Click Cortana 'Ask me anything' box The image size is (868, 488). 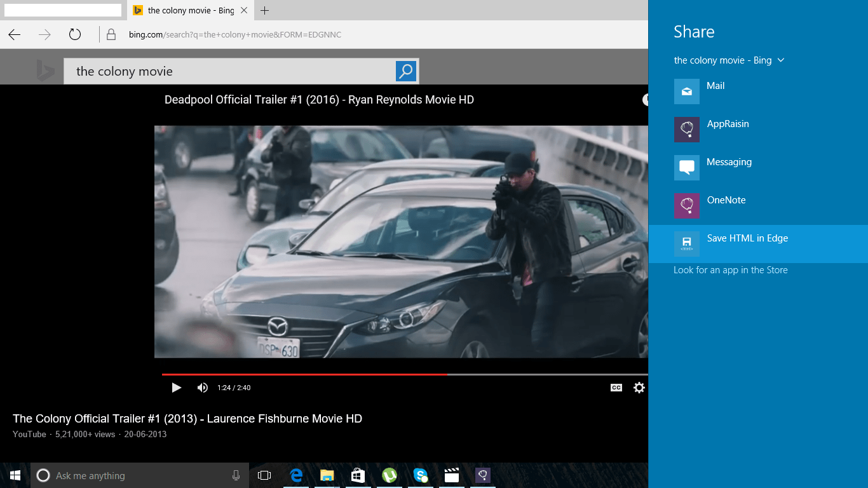(140, 475)
